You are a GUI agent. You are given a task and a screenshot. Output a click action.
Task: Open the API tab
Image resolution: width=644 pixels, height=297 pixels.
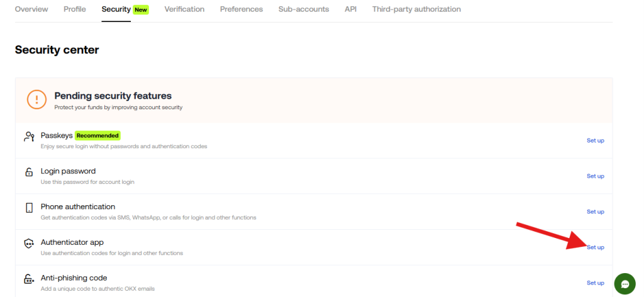point(350,9)
